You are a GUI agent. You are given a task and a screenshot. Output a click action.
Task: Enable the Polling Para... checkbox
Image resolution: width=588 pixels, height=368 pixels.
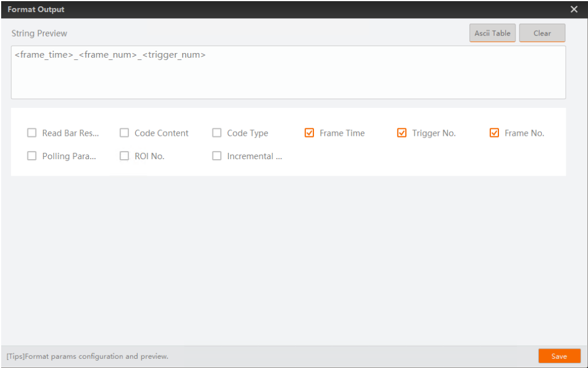tap(32, 156)
